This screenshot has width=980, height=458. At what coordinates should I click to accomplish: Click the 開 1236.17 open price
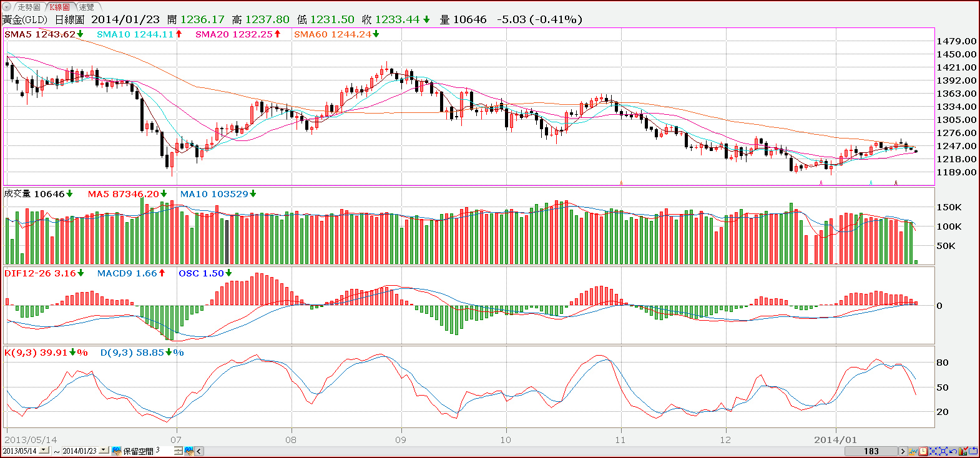click(x=195, y=19)
